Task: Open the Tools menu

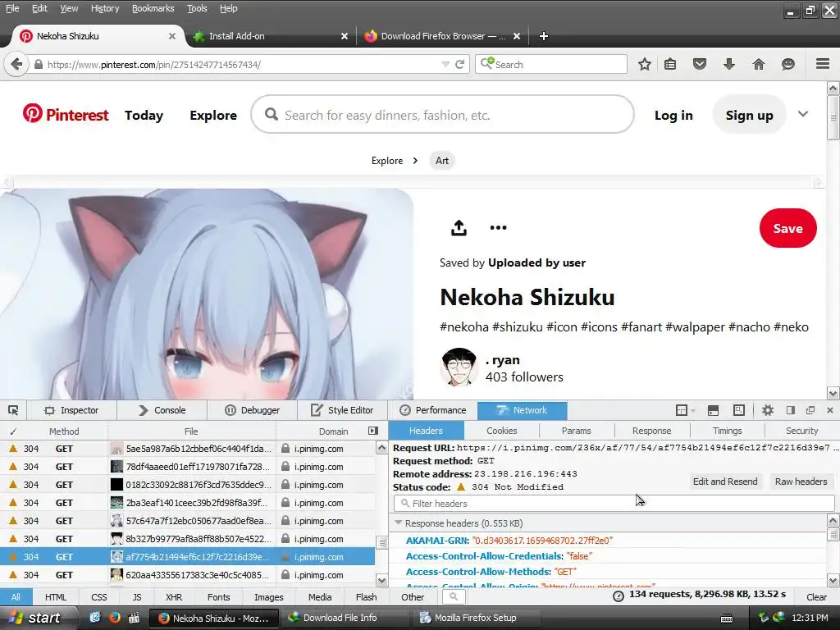Action: (x=197, y=8)
